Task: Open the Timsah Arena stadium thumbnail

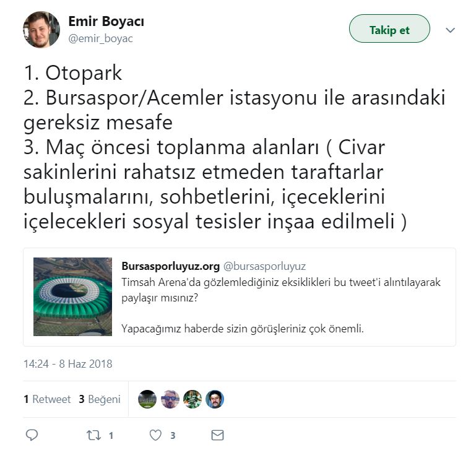Action: [x=72, y=296]
